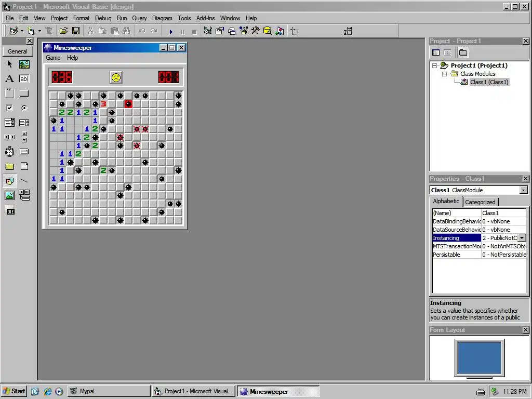Select the VScrollBar control tool

[24, 137]
